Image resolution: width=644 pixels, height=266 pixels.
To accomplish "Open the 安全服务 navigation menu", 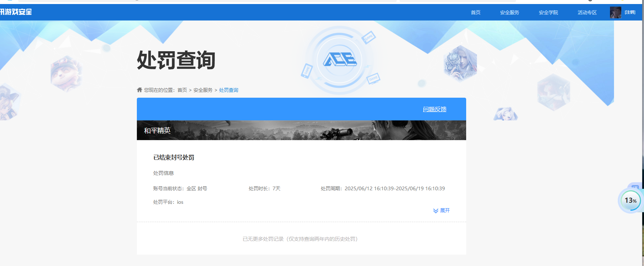I will point(509,12).
